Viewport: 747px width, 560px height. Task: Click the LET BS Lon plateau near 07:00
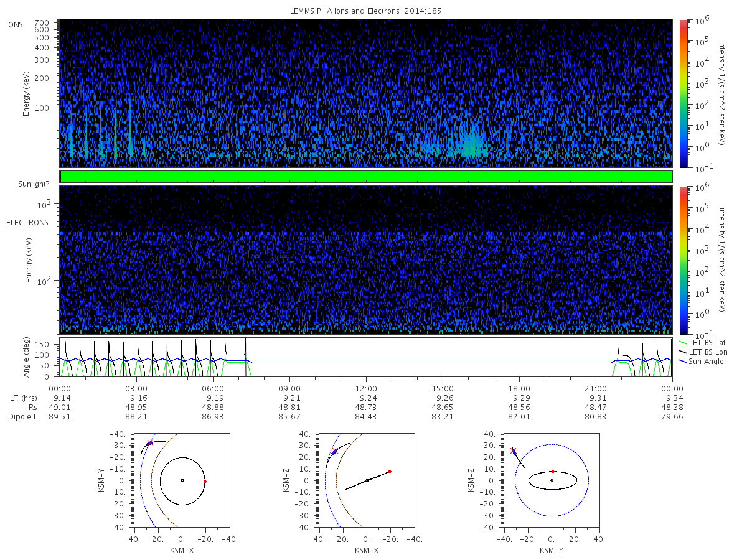pos(235,355)
